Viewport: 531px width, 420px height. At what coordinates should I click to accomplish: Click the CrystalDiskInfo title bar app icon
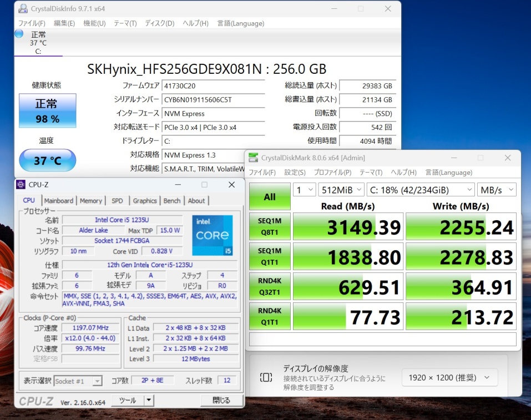22,9
